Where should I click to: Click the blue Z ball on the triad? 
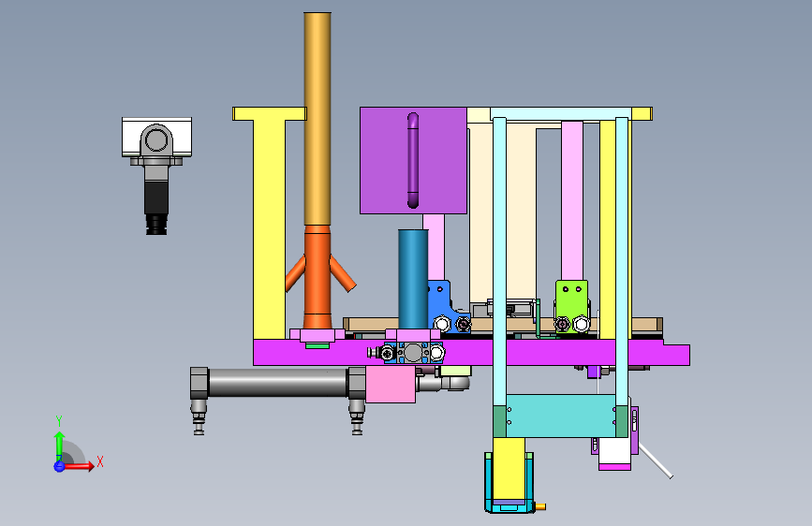[60, 466]
